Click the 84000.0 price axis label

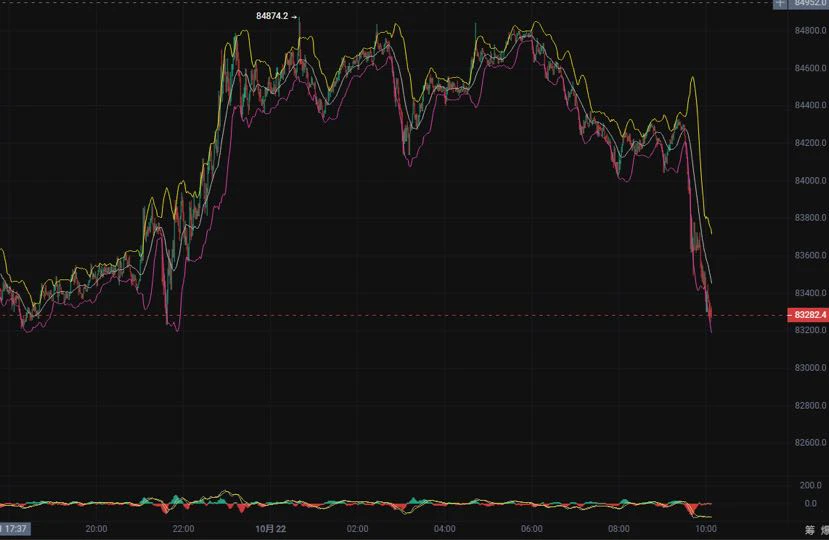tap(810, 180)
